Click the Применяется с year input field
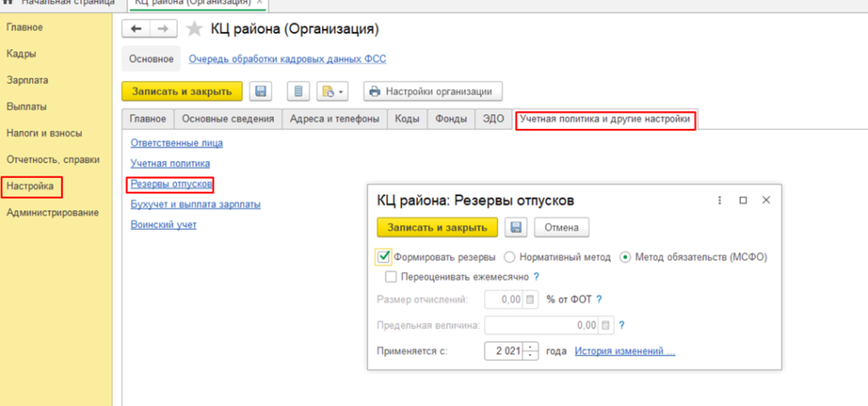This screenshot has height=406, width=868. click(x=504, y=351)
